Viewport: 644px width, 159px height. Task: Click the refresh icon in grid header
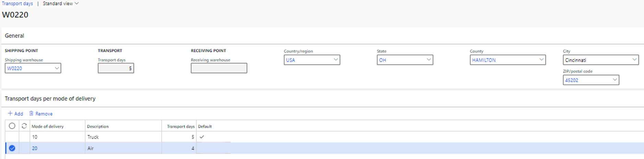click(x=24, y=126)
